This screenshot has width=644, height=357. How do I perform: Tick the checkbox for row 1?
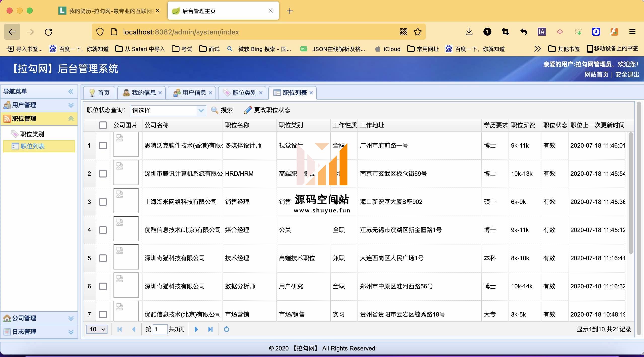click(x=103, y=146)
